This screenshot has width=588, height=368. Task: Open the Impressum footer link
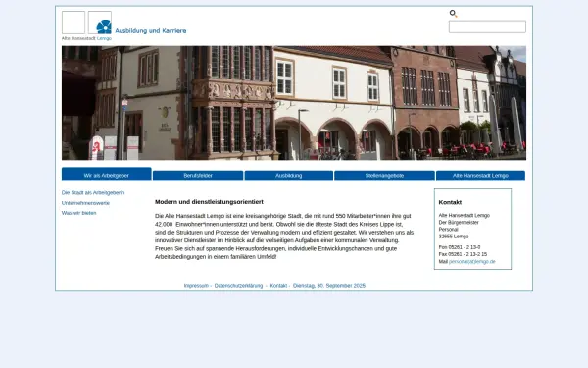pos(196,286)
